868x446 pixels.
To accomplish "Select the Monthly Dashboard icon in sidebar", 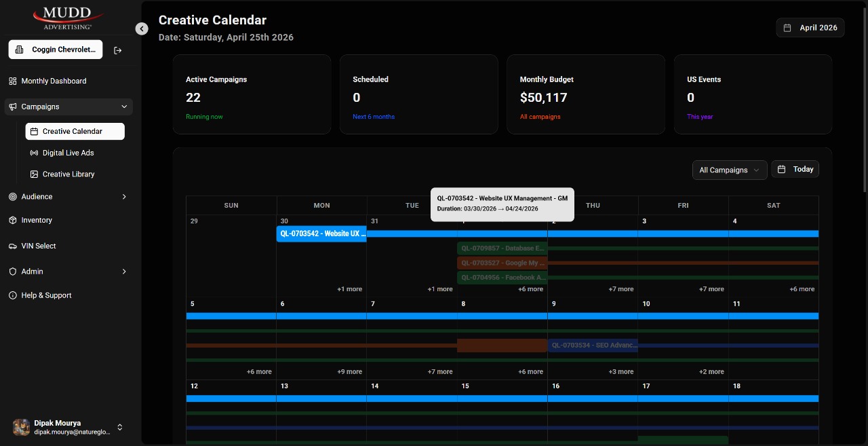I will coord(12,81).
